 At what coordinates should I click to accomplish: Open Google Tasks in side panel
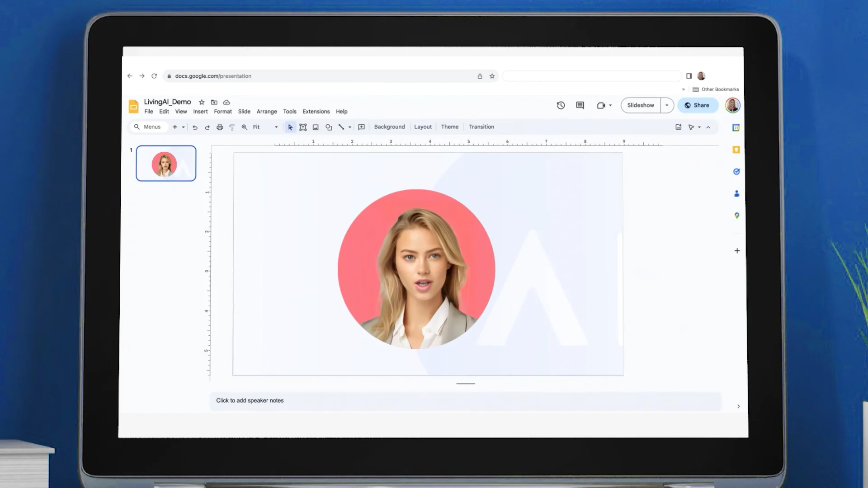click(736, 172)
